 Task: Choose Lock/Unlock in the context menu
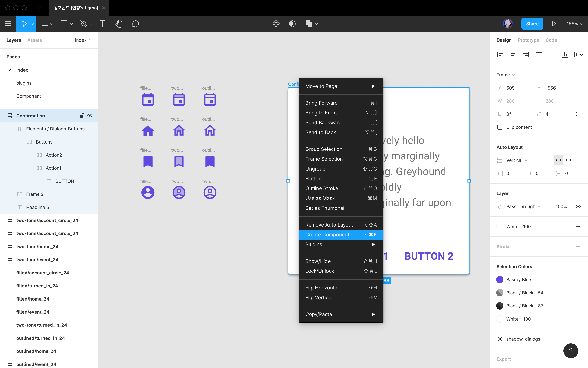341,271
